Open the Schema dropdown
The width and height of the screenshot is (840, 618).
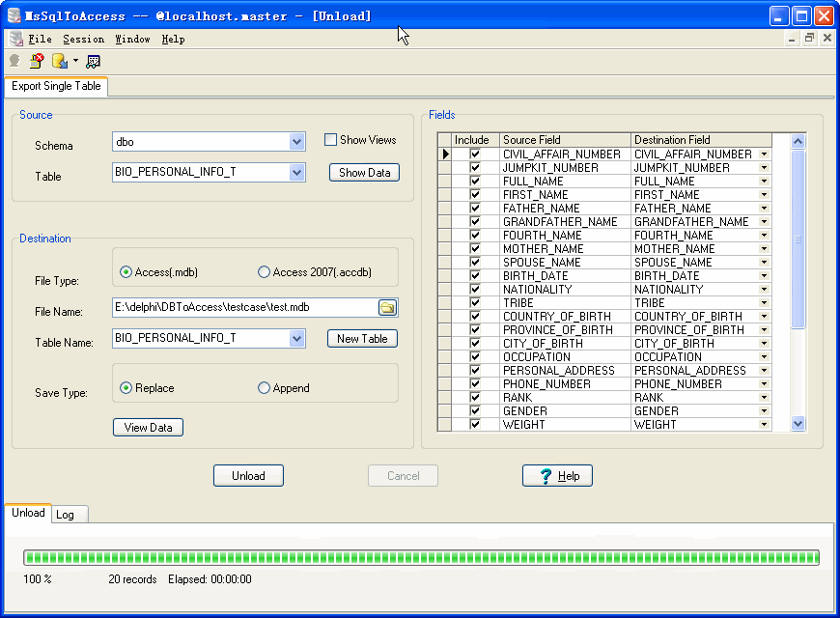[296, 142]
